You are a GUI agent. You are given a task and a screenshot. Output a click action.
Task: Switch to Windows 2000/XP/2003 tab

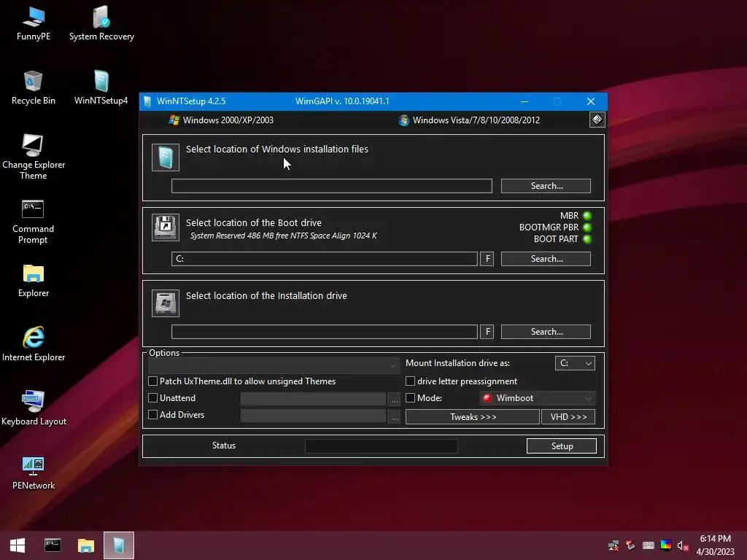221,120
